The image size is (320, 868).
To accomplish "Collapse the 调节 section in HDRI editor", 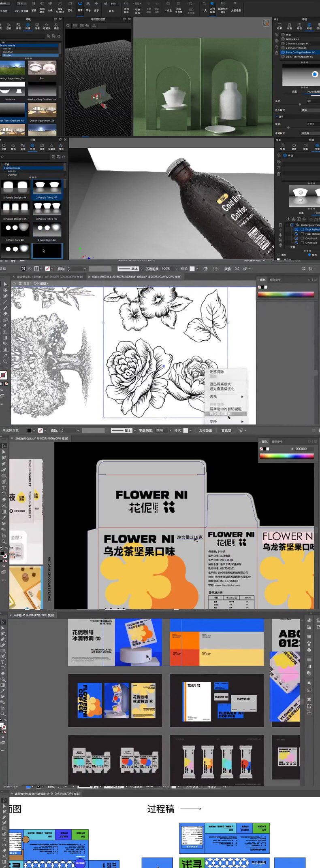I will click(277, 117).
